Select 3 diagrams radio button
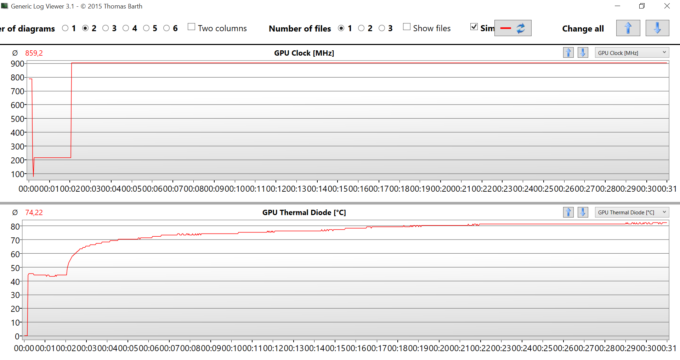 (105, 28)
